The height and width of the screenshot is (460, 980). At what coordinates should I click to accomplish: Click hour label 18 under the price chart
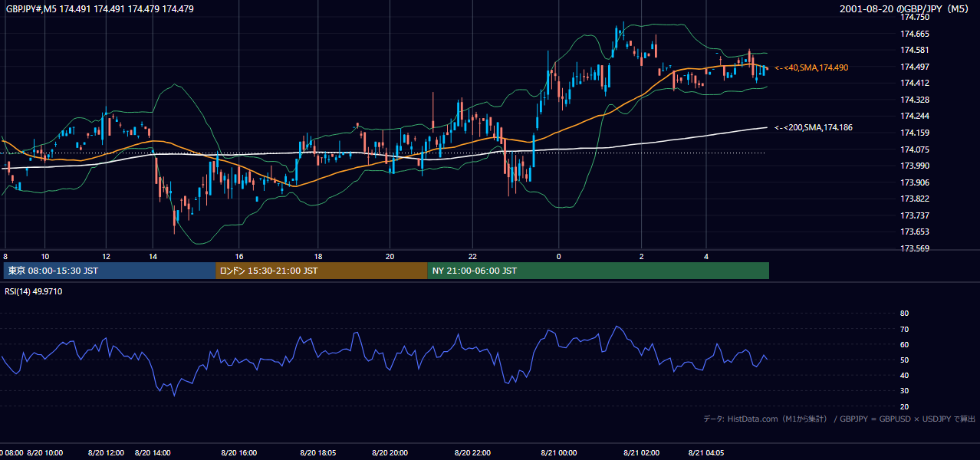tap(317, 256)
